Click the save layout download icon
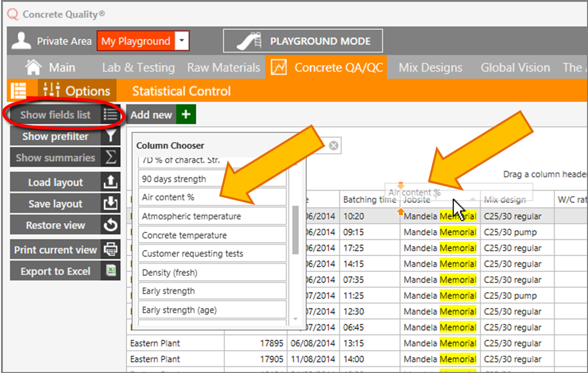588x373 pixels. (x=110, y=204)
